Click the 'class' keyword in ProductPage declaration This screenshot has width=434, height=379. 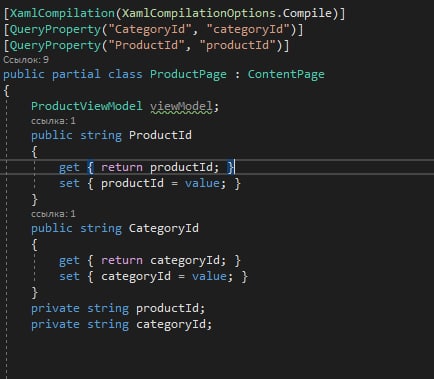(125, 74)
